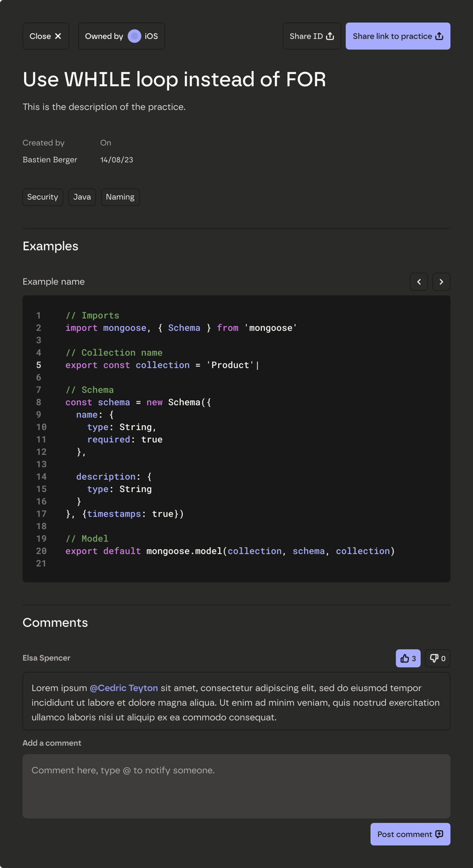Click the Share link to practice button
Screen dimensions: 473x868
(x=398, y=36)
